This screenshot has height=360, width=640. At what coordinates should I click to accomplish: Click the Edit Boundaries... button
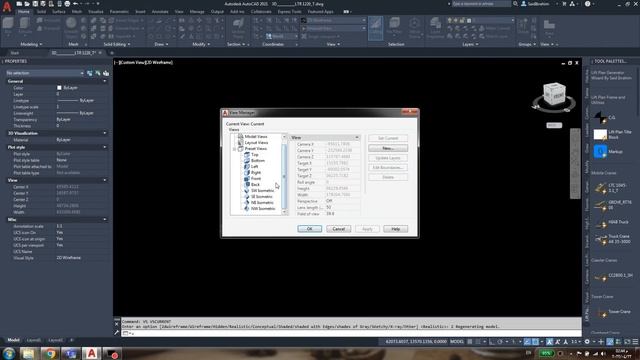point(388,168)
